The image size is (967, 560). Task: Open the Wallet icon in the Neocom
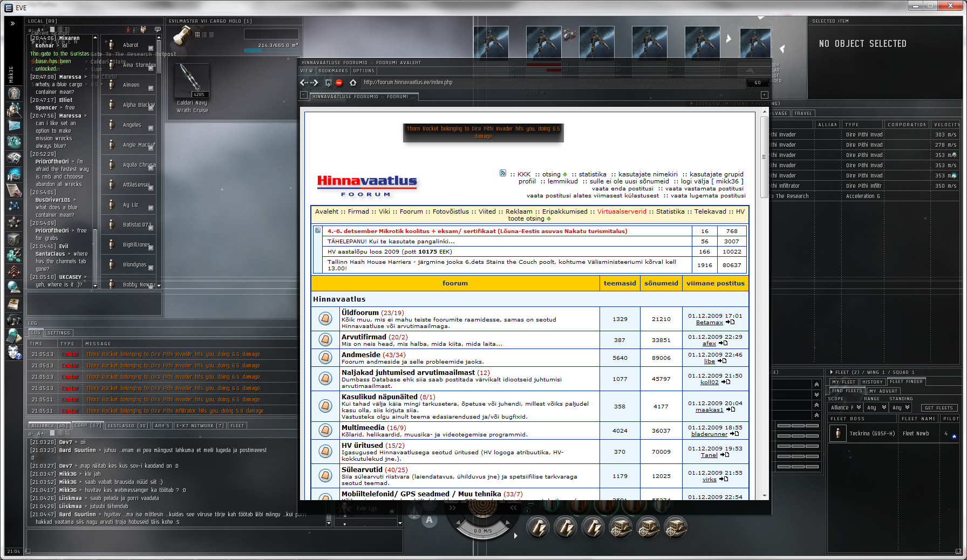[x=14, y=255]
